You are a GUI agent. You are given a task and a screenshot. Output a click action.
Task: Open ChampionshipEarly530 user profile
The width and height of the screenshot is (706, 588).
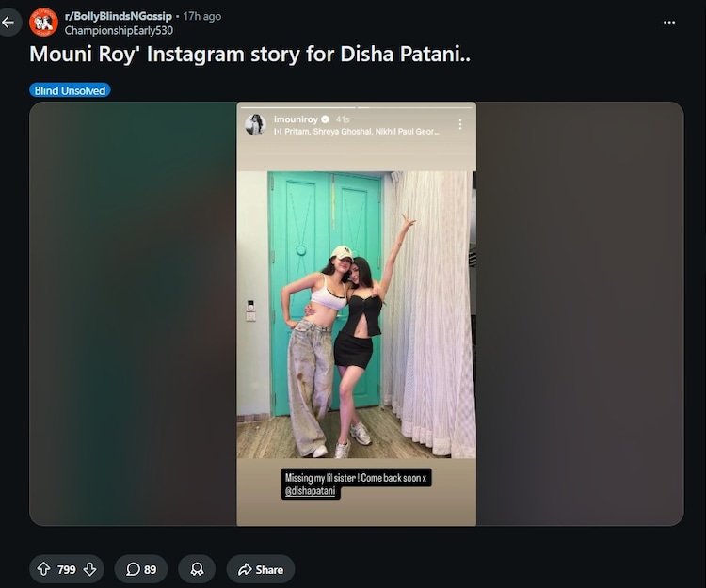click(119, 31)
